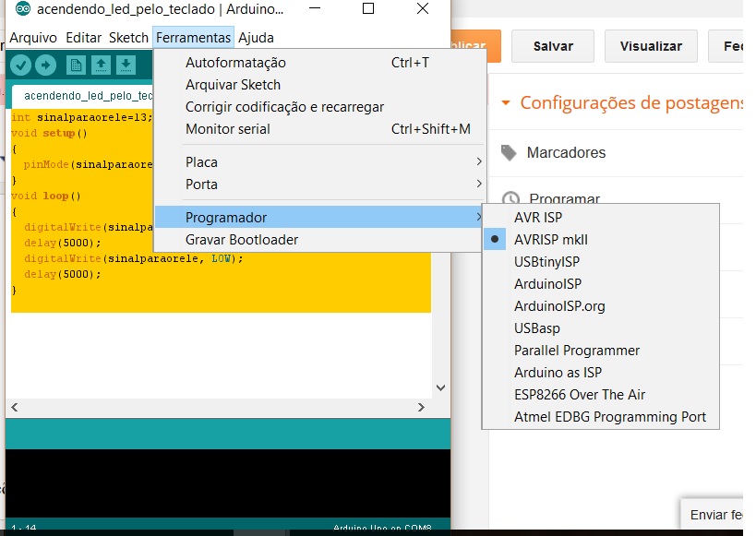Click the Salvar button
The height and width of the screenshot is (536, 756).
(x=552, y=45)
